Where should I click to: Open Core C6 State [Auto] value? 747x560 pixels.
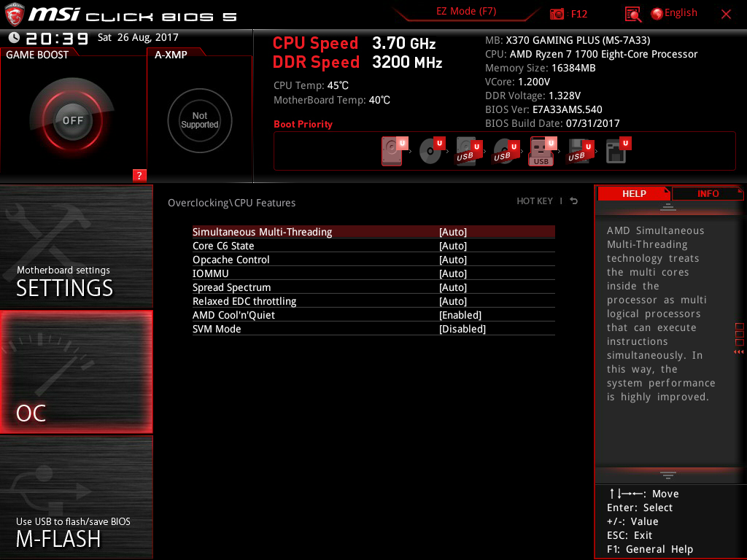pyautogui.click(x=452, y=246)
